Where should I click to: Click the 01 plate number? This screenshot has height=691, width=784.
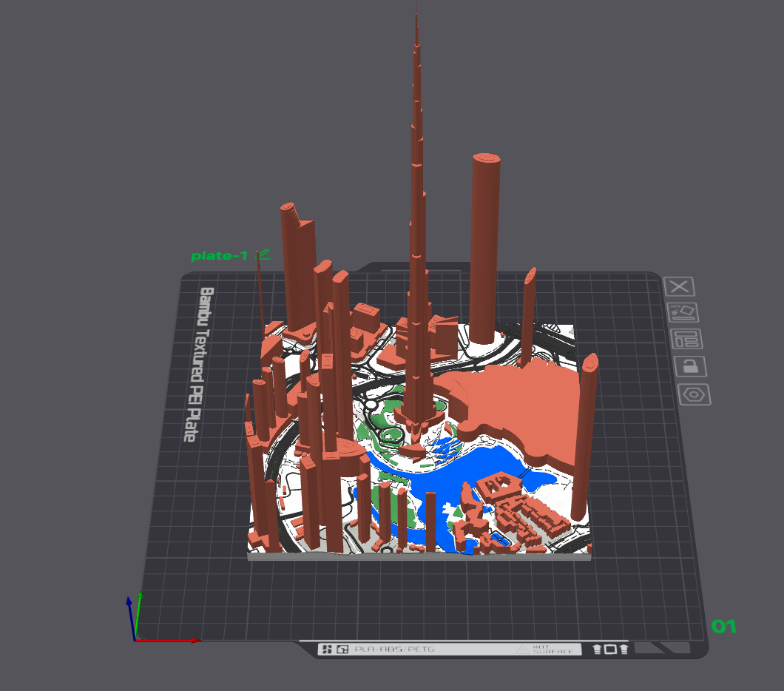(723, 627)
